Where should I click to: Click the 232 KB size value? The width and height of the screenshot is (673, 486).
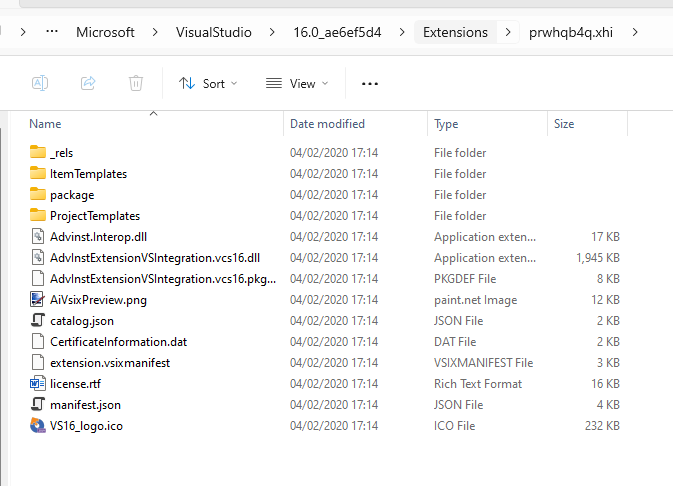click(x=602, y=425)
